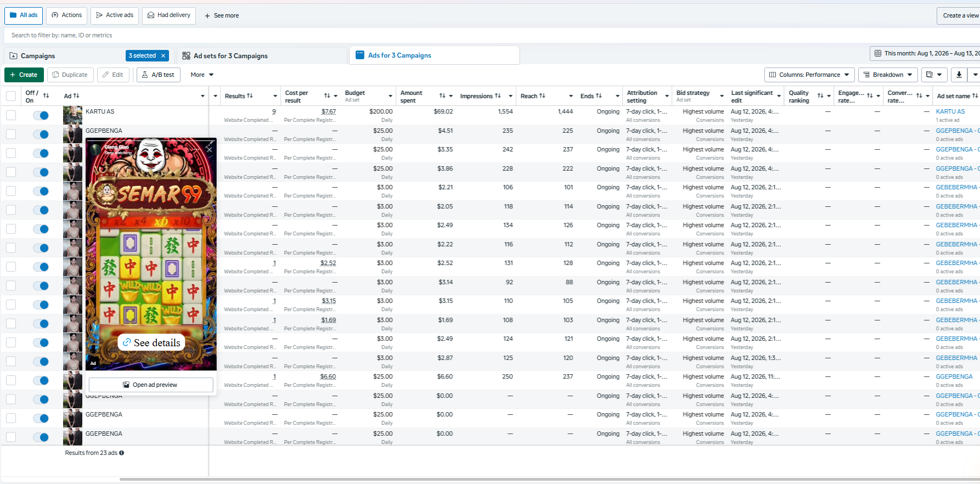Clear the 3 selected campaigns filter

click(163, 55)
